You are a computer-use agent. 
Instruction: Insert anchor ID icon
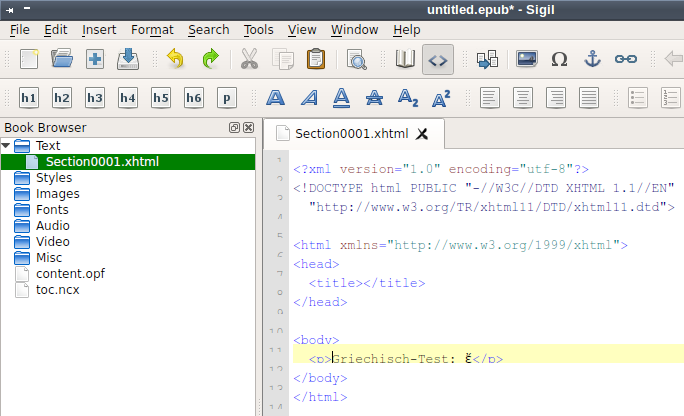pos(592,59)
